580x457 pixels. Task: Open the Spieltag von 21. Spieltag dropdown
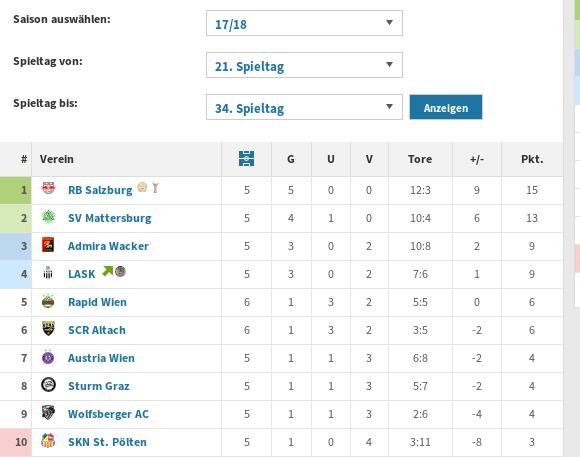pos(304,65)
